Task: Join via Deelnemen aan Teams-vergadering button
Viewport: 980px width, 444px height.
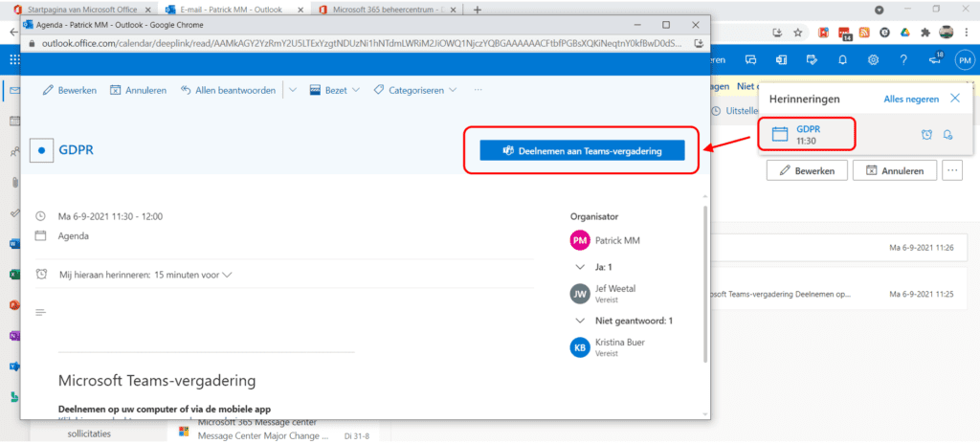Action: [x=582, y=150]
